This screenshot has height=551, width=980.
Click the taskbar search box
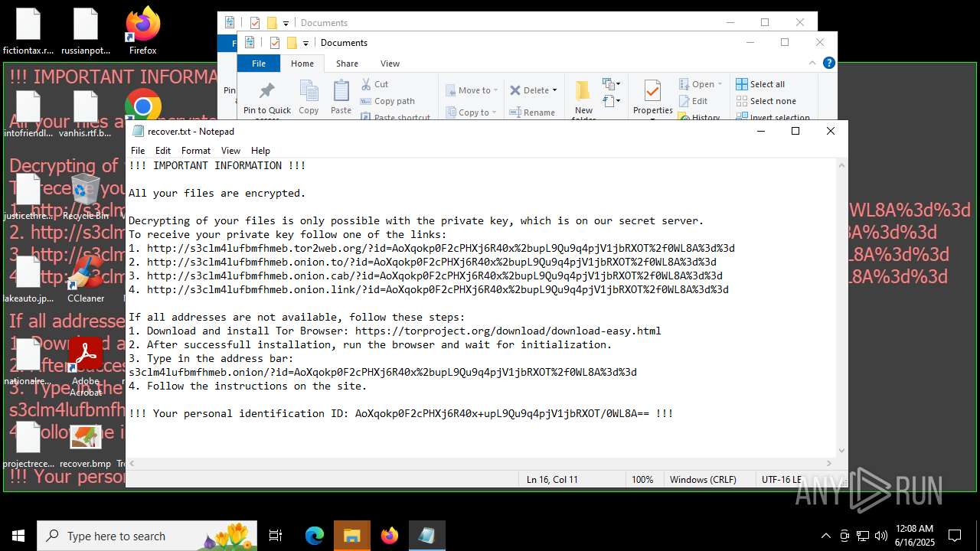[149, 536]
